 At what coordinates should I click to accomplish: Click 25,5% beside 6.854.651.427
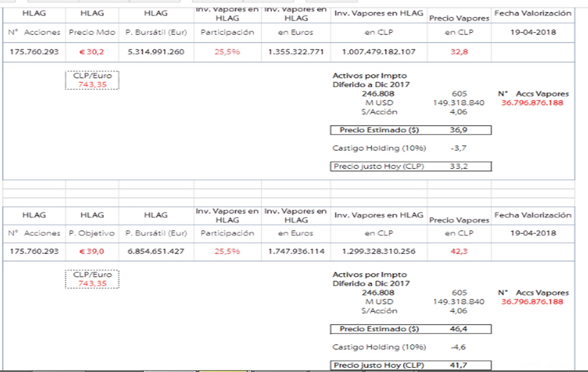click(x=227, y=252)
